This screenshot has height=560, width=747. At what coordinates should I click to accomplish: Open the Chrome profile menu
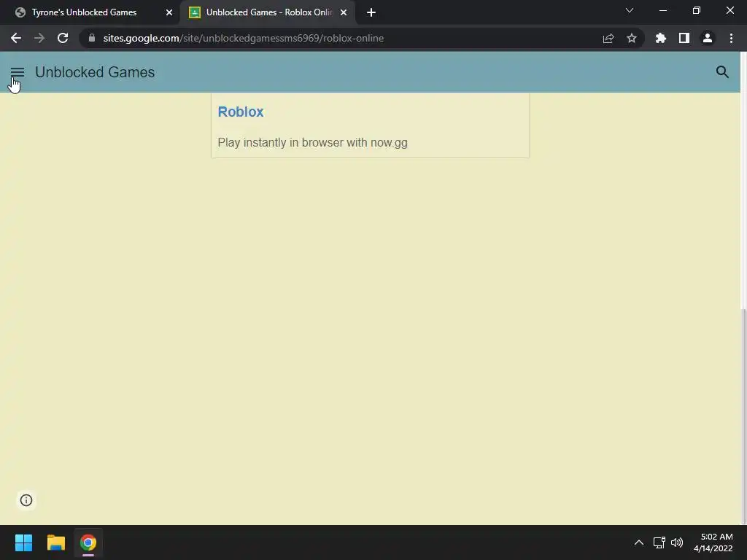coord(708,38)
